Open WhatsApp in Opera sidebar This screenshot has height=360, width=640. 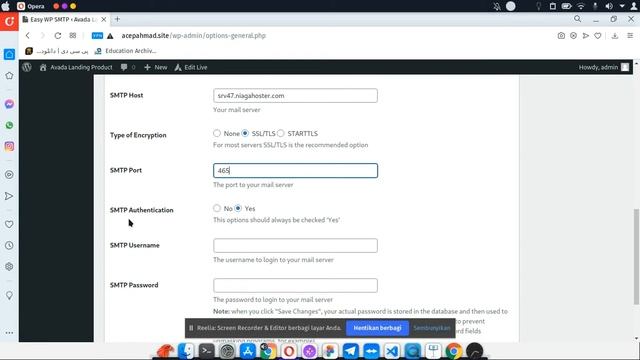point(9,125)
